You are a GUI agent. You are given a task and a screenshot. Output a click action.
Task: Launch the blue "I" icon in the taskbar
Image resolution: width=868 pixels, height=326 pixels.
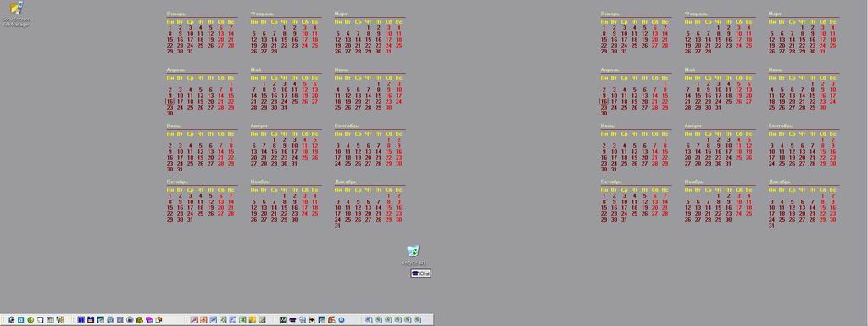pyautogui.click(x=81, y=320)
